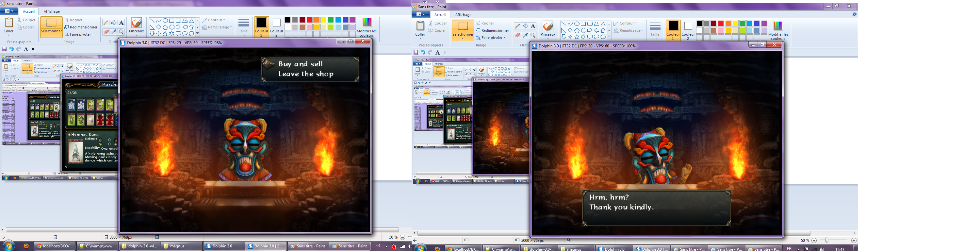Choose the Text tool in right Paint ribbon
Image resolution: width=980 pixels, height=251 pixels.
pos(533,26)
